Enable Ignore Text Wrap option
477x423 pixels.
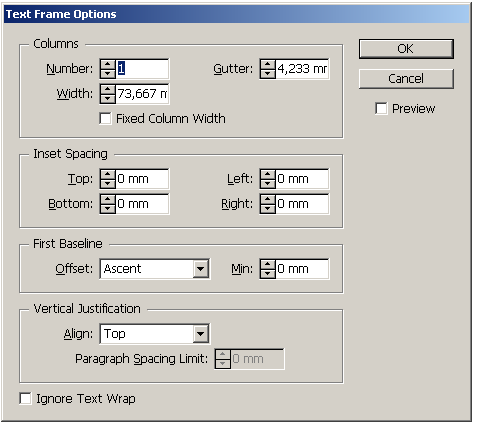tap(25, 399)
